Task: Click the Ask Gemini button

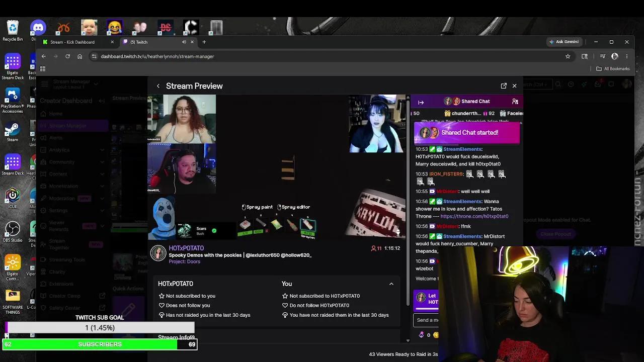Action: point(564,42)
